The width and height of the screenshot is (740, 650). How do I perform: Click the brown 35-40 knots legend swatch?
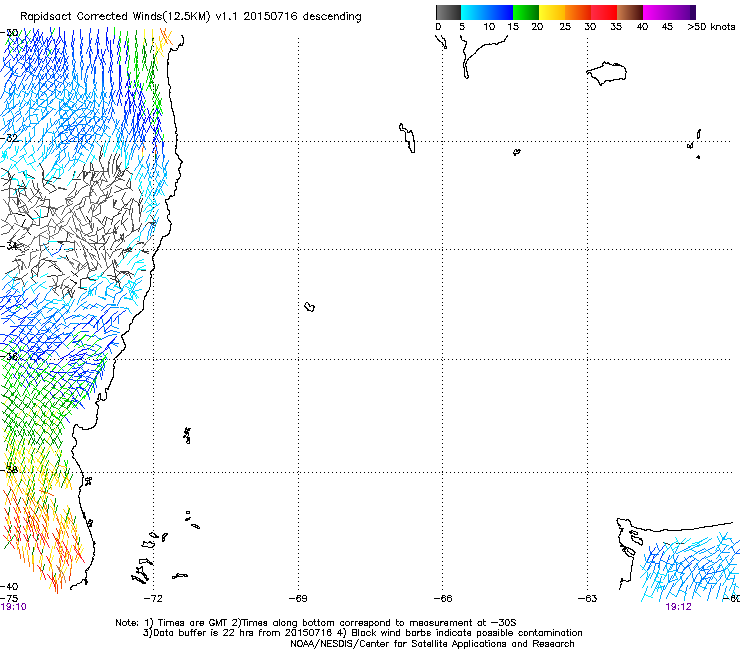pyautogui.click(x=630, y=12)
